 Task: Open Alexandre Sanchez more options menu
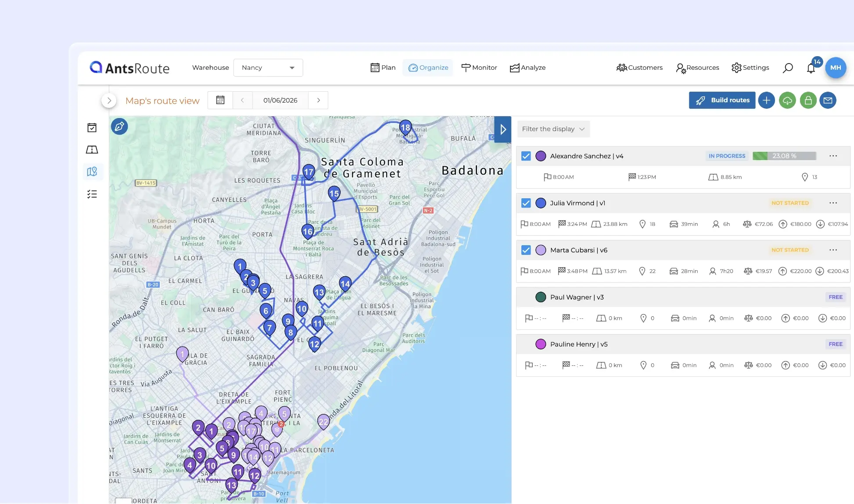tap(833, 156)
